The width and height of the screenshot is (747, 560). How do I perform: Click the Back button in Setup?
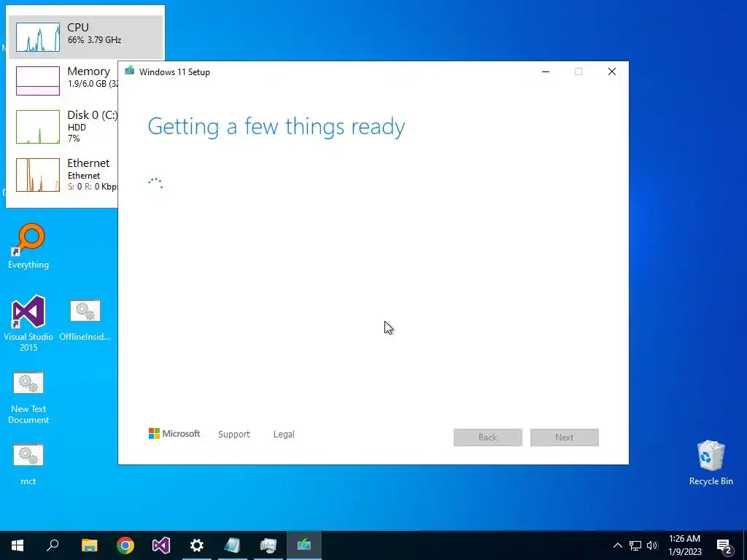(x=488, y=437)
